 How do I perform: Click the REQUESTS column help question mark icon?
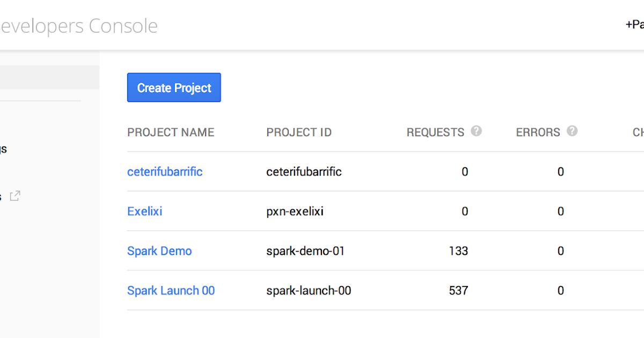click(477, 131)
